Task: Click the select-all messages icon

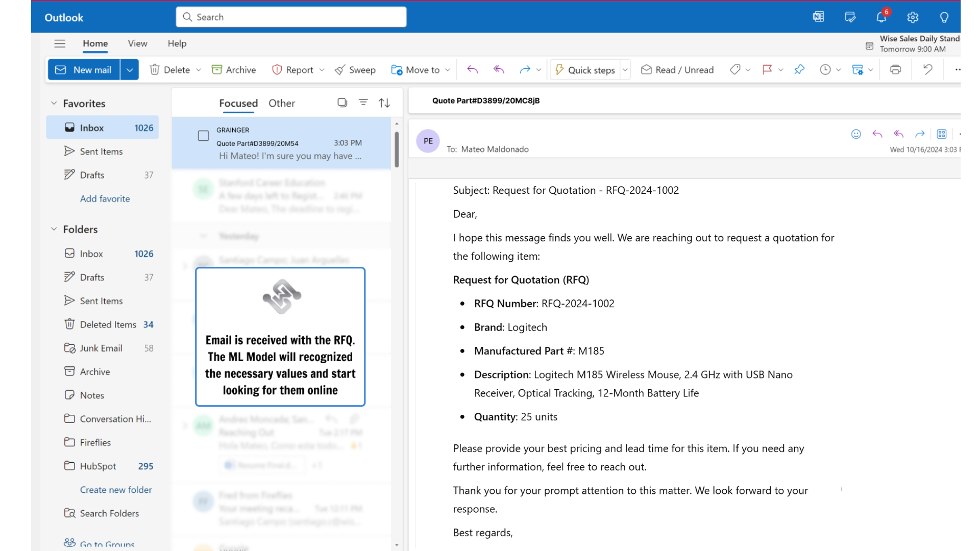Action: coord(342,103)
